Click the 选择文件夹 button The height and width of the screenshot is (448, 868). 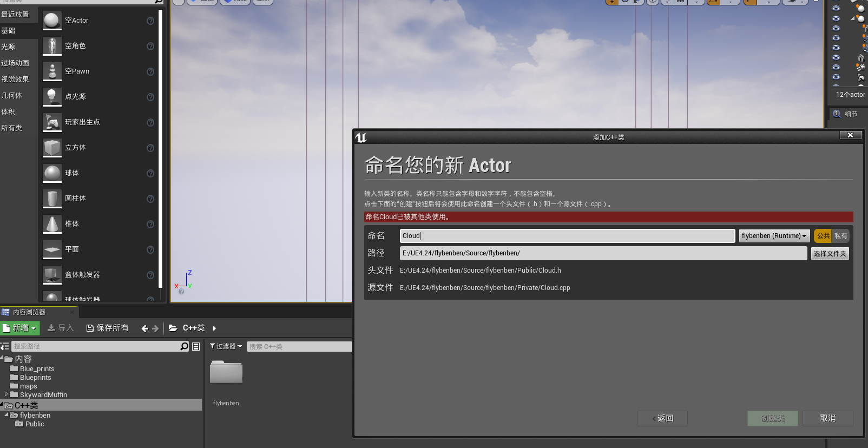[830, 253]
